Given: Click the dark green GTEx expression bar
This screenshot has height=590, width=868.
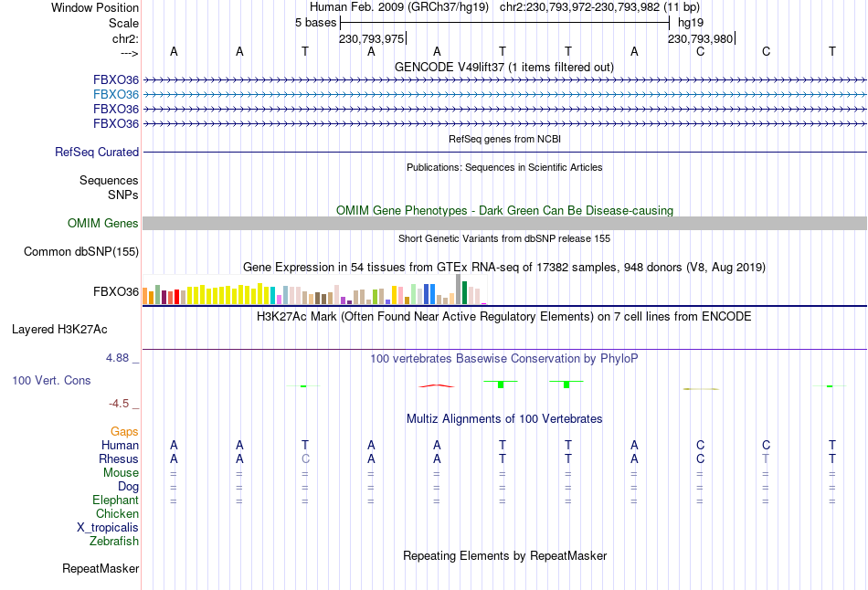Looking at the screenshot, I should point(464,293).
